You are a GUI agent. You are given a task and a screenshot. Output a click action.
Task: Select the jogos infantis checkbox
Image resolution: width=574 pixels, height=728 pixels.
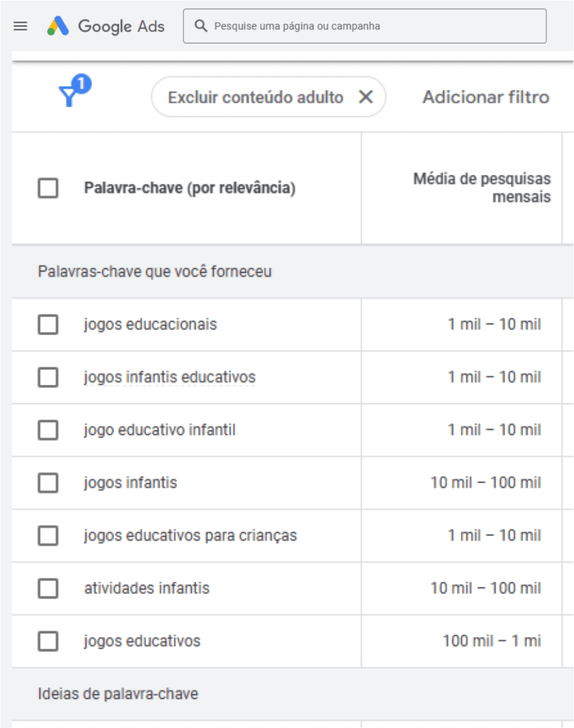point(48,483)
